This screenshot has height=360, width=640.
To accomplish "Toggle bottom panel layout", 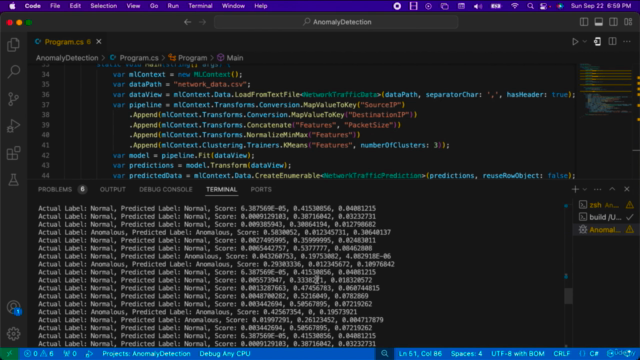I will pos(599,22).
